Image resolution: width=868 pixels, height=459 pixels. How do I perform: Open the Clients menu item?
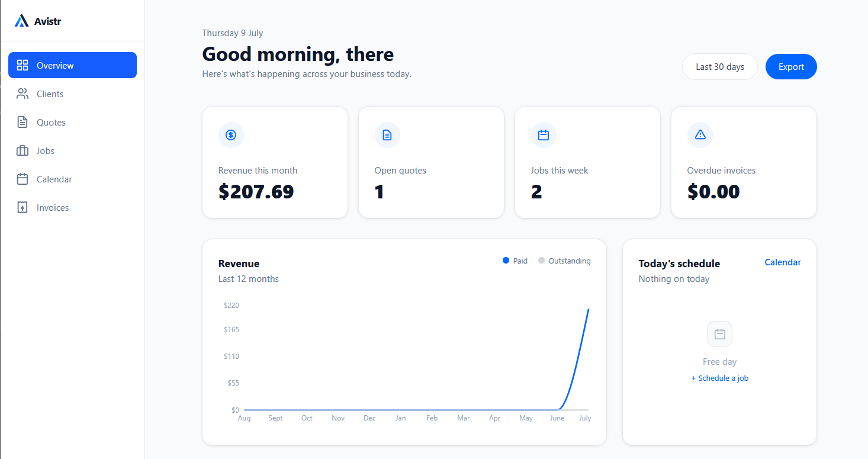(72, 94)
